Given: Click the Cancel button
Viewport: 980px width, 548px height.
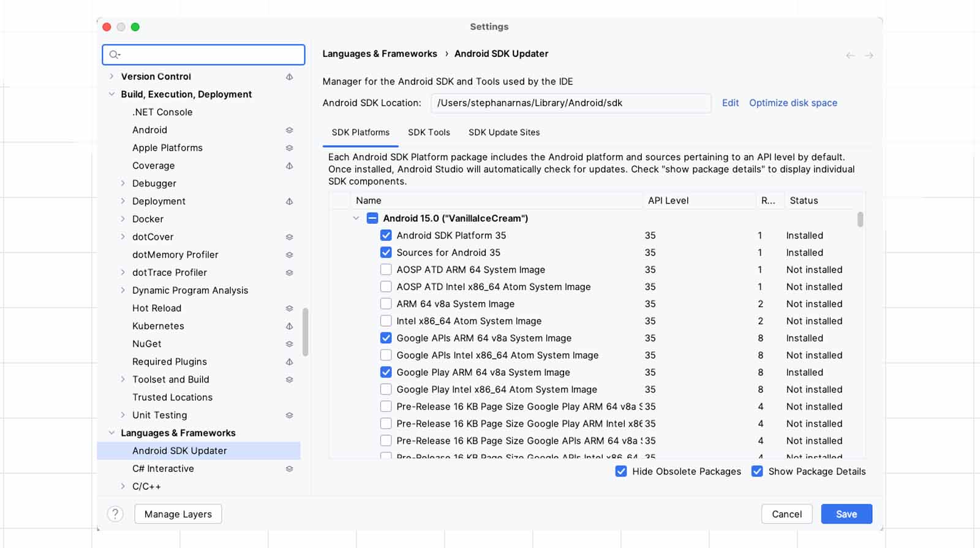Looking at the screenshot, I should (786, 514).
